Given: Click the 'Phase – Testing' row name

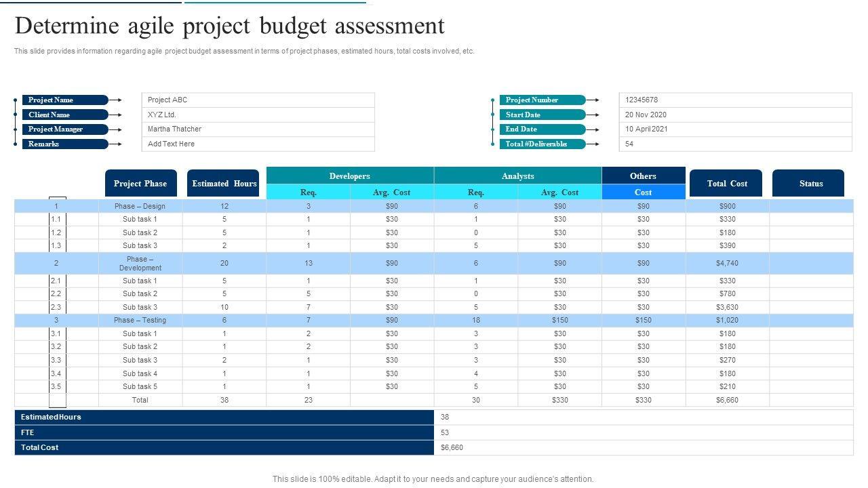Looking at the screenshot, I should point(140,320).
